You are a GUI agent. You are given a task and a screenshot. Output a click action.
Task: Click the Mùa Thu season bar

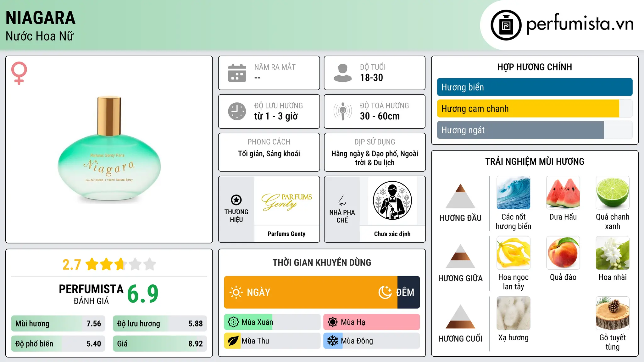click(x=272, y=341)
